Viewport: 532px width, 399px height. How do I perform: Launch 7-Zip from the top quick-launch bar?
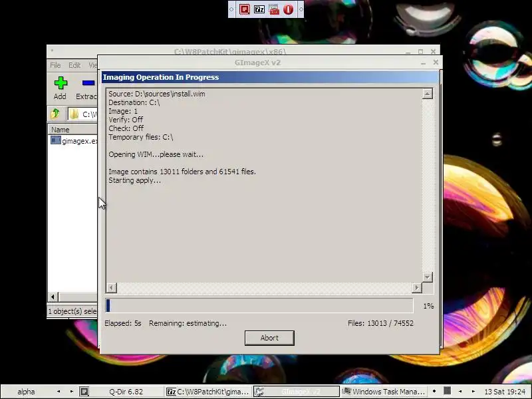point(259,9)
